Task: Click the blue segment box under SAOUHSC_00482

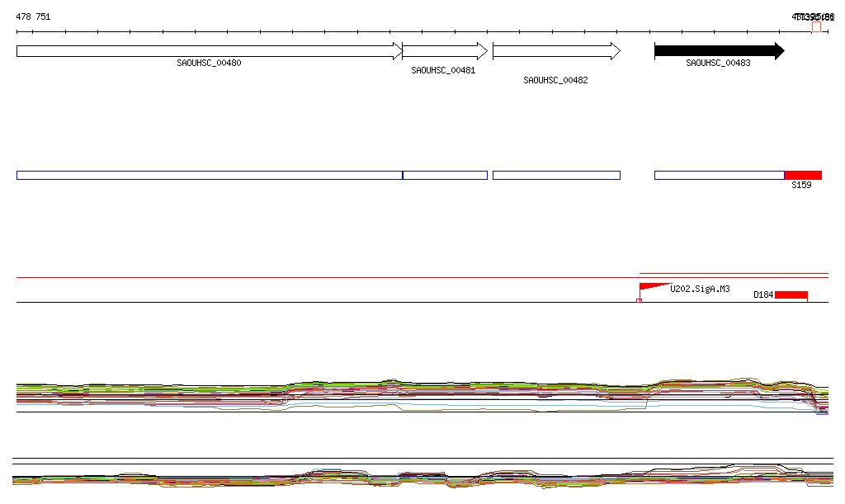Action: pyautogui.click(x=555, y=175)
